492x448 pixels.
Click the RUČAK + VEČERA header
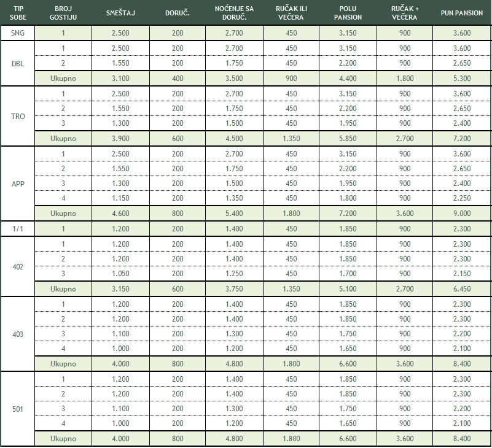pos(405,13)
